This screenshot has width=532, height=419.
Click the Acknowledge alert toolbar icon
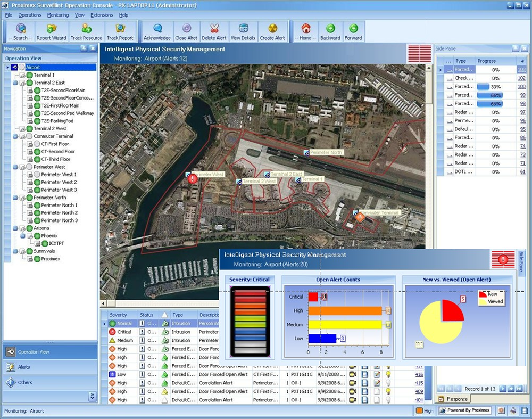156,31
